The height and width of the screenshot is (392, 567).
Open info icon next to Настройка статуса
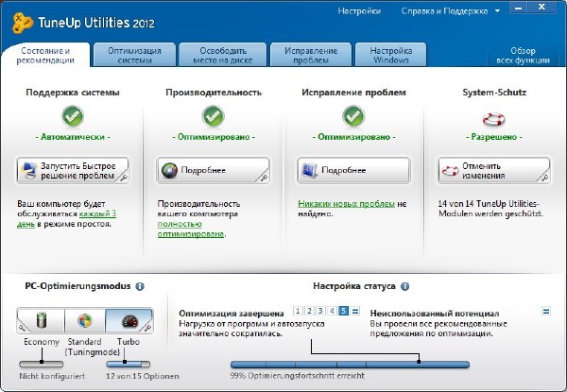[x=405, y=286]
